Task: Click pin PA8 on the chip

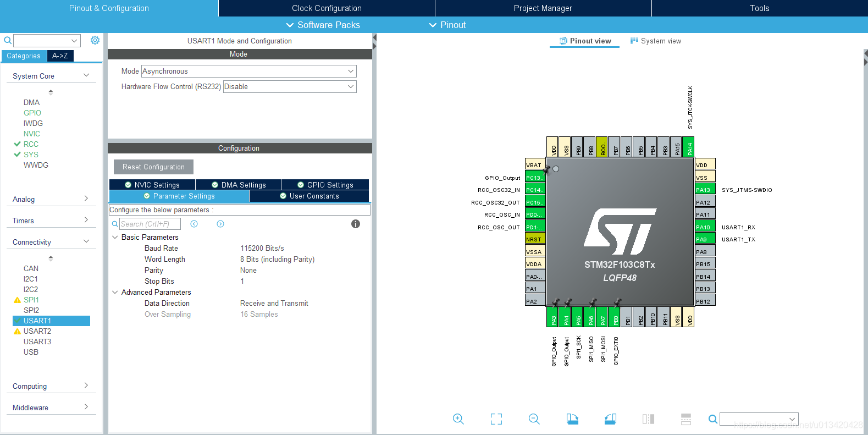Action: click(705, 252)
